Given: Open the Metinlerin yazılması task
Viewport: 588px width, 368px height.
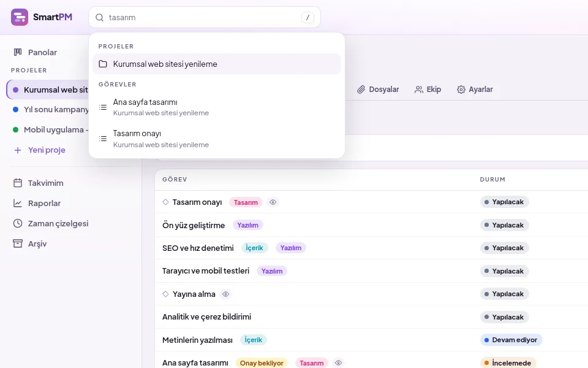Looking at the screenshot, I should click(197, 340).
